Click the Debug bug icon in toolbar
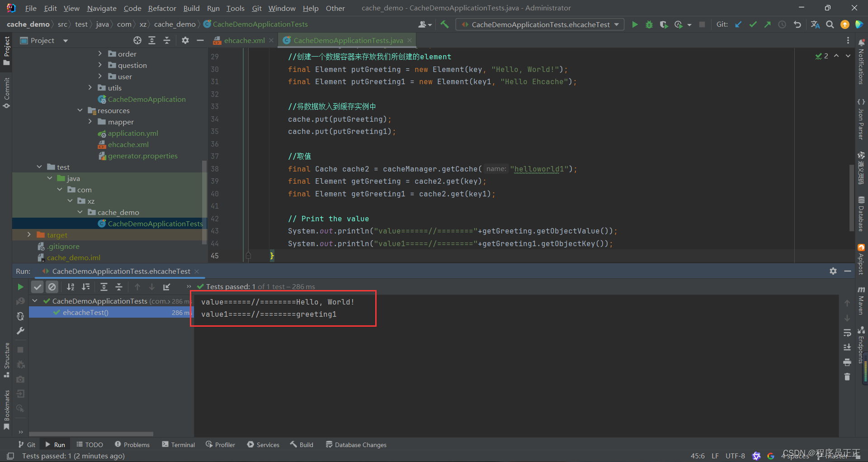Image resolution: width=868 pixels, height=462 pixels. tap(649, 24)
